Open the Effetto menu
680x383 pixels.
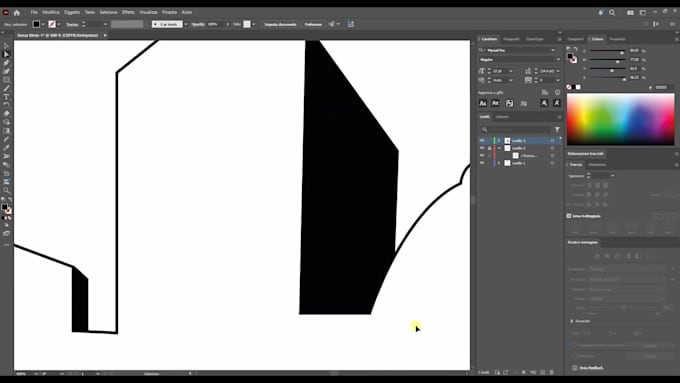pyautogui.click(x=128, y=12)
